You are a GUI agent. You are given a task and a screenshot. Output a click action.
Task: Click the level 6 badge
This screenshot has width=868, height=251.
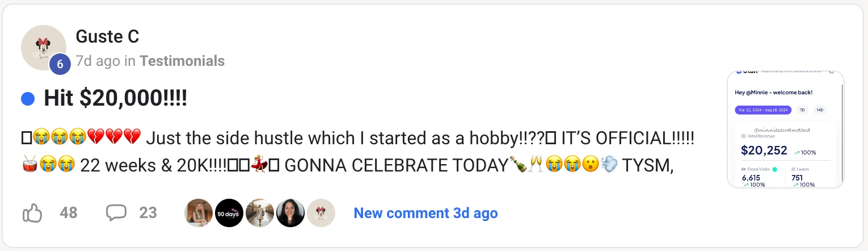tap(60, 65)
